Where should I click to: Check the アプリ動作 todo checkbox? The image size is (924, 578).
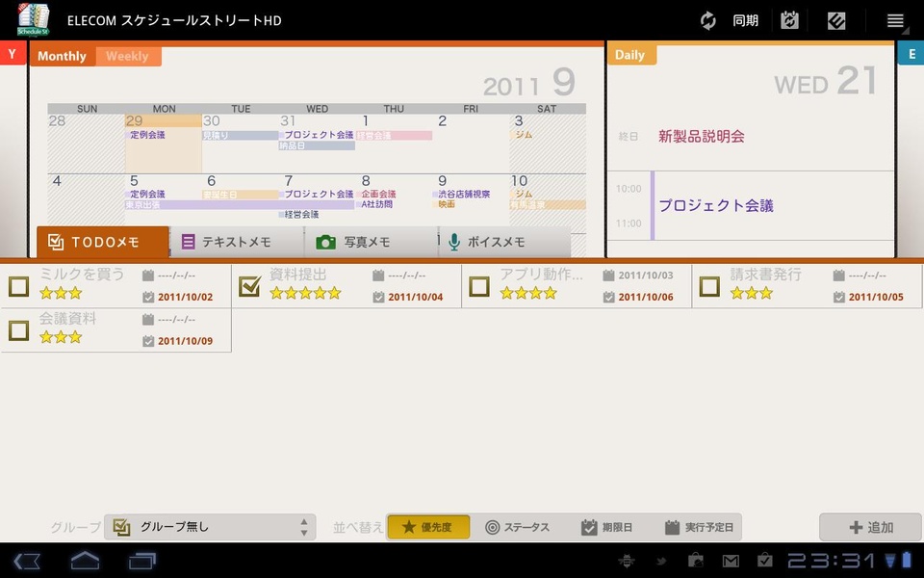(x=479, y=287)
